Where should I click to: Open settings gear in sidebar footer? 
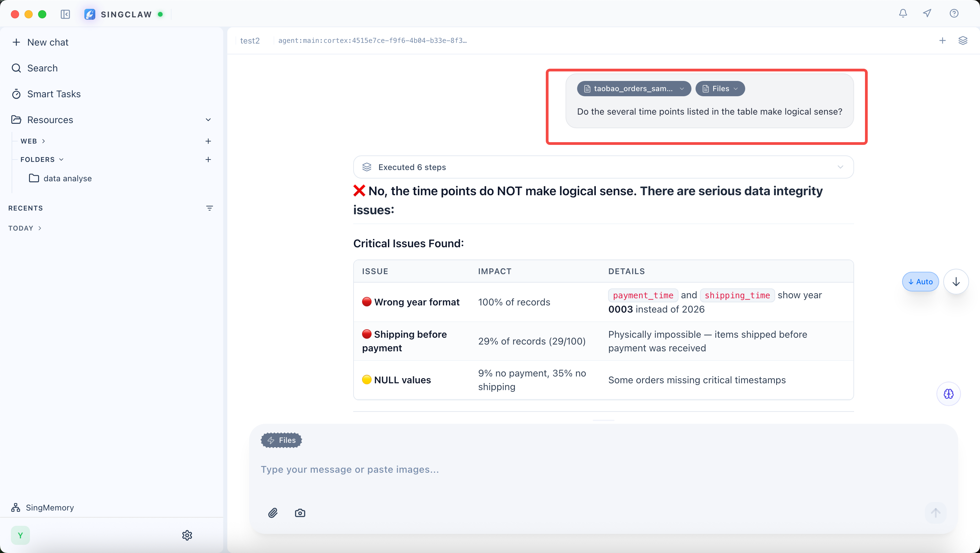point(187,535)
